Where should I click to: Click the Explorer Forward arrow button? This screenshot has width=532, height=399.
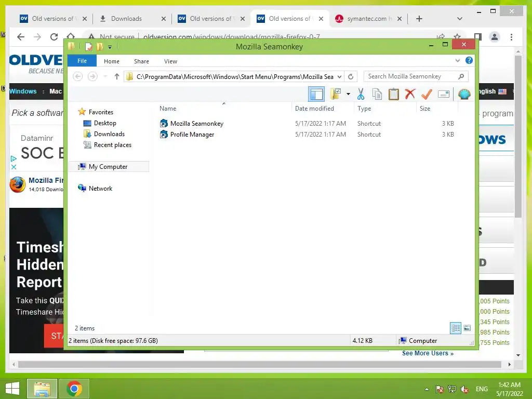(x=92, y=76)
